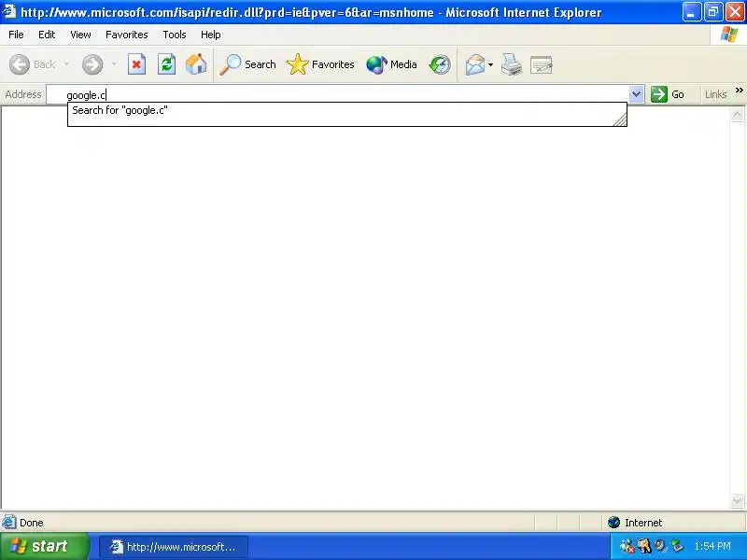747x560 pixels.
Task: Open the Edit menu
Action: click(x=47, y=35)
